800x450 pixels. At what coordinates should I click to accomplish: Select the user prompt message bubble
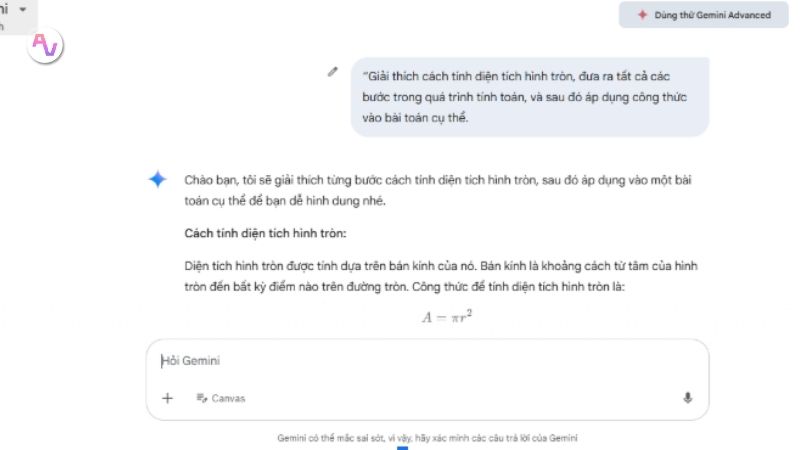(x=530, y=97)
